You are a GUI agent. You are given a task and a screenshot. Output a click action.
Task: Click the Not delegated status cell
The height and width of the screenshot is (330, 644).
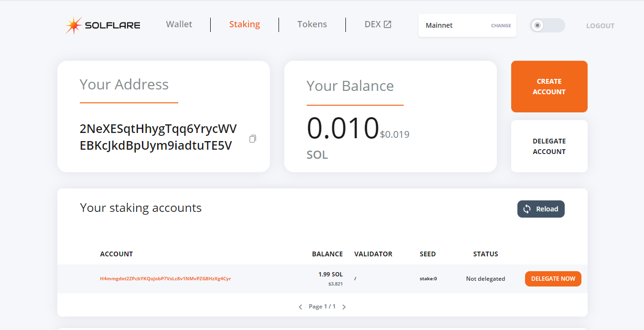click(x=485, y=279)
